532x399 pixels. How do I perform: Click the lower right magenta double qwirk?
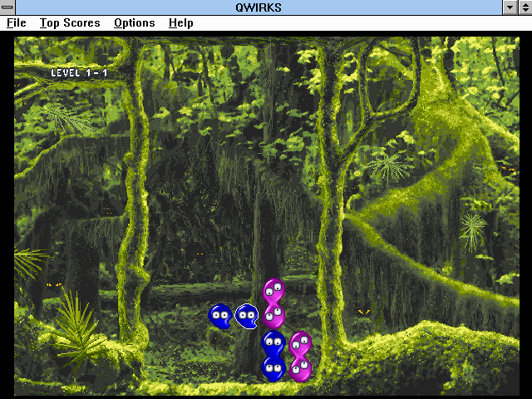tap(300, 357)
